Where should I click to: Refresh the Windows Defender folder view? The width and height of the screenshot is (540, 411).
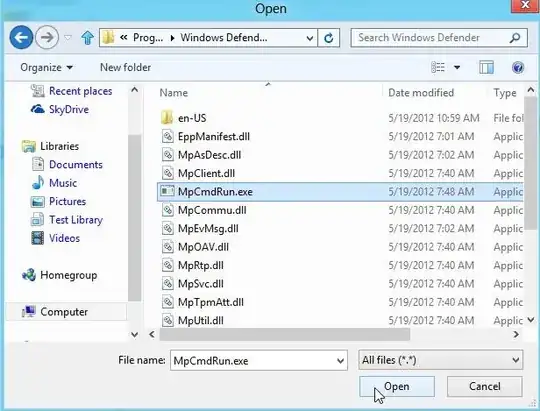tap(329, 38)
